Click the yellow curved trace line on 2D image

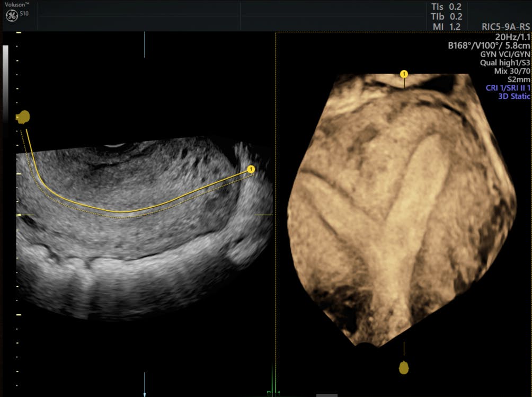click(132, 211)
